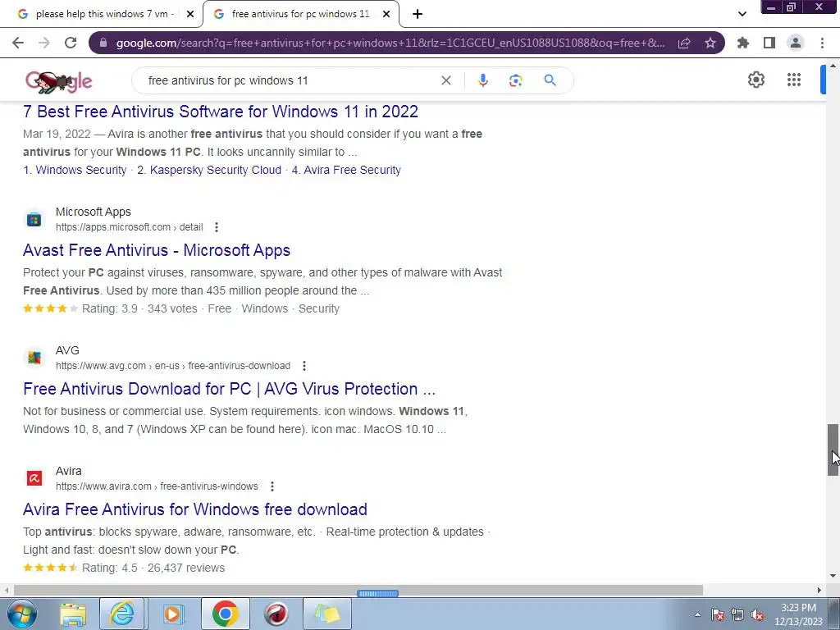Open the sticky notes taskbar item

[327, 614]
